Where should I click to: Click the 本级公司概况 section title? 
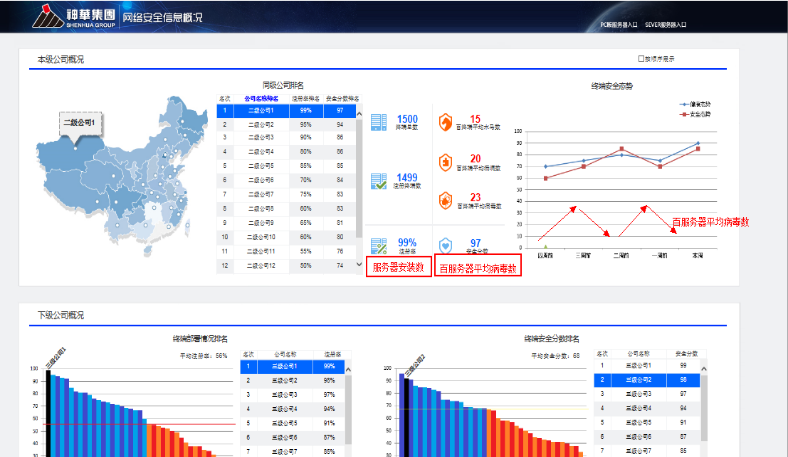click(60, 59)
